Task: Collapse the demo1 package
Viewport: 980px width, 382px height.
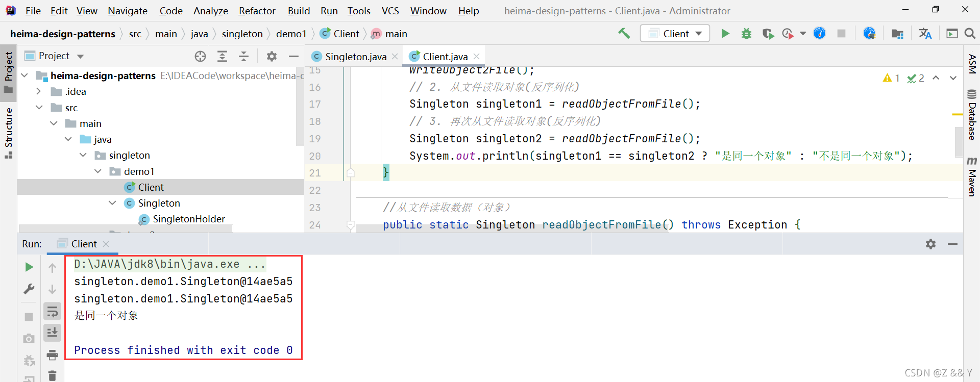Action: (97, 171)
